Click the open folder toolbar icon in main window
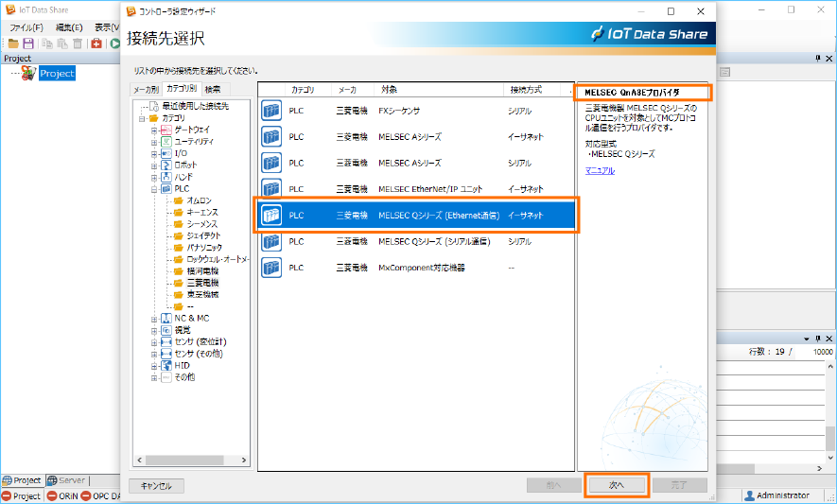The height and width of the screenshot is (504, 837). coord(13,43)
